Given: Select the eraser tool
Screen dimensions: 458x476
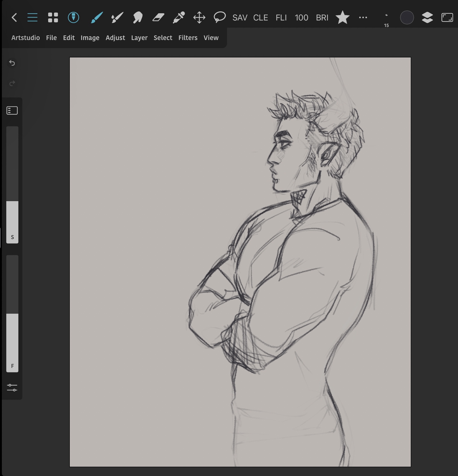Looking at the screenshot, I should point(158,17).
